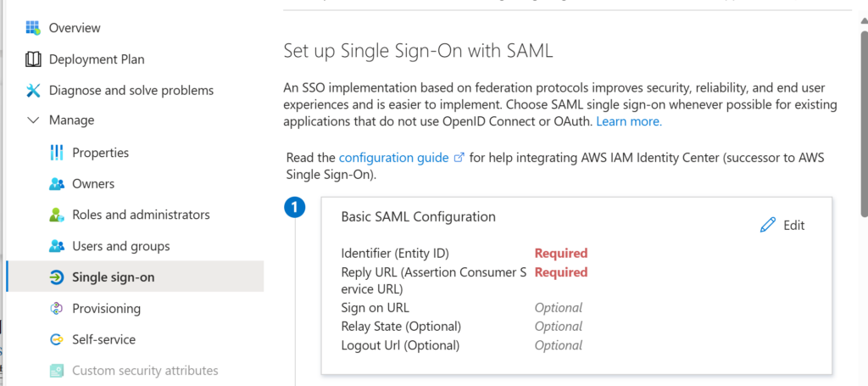
Task: Click the Edit pencil icon
Action: click(768, 225)
